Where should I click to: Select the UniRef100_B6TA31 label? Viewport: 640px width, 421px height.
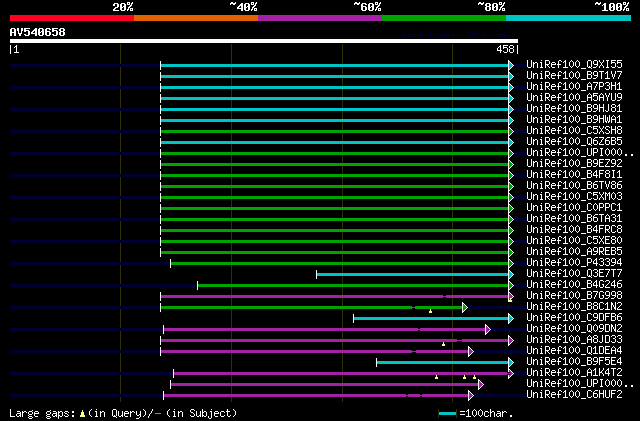click(574, 219)
